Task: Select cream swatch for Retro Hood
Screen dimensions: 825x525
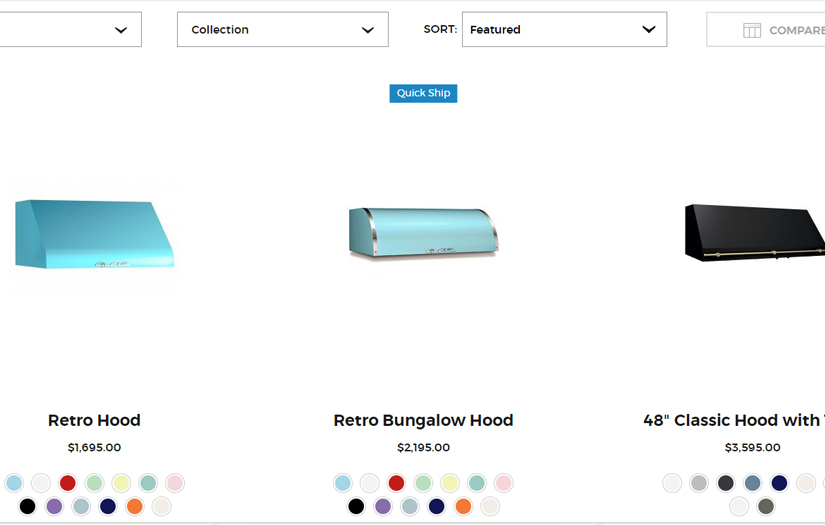Action: click(162, 507)
